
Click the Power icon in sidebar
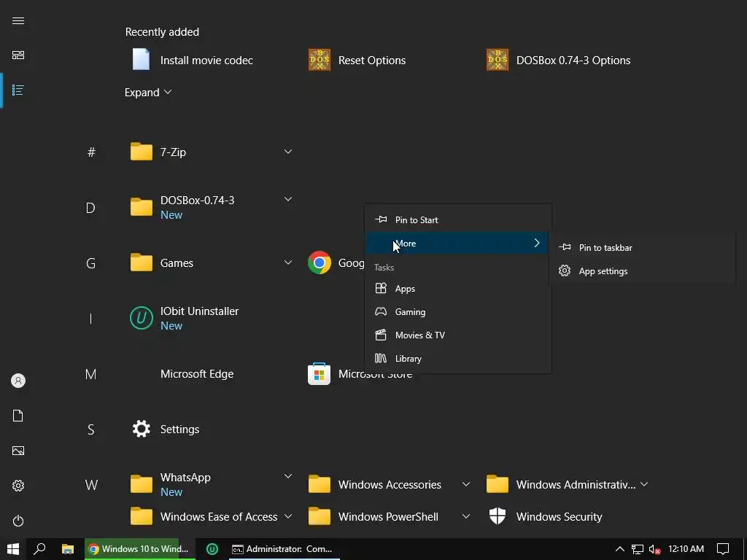(x=18, y=521)
